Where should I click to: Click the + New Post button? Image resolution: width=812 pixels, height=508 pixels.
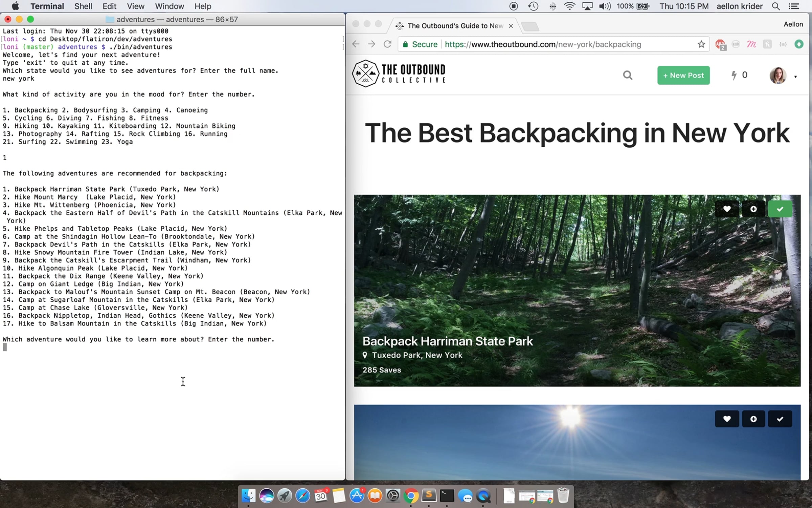683,75
